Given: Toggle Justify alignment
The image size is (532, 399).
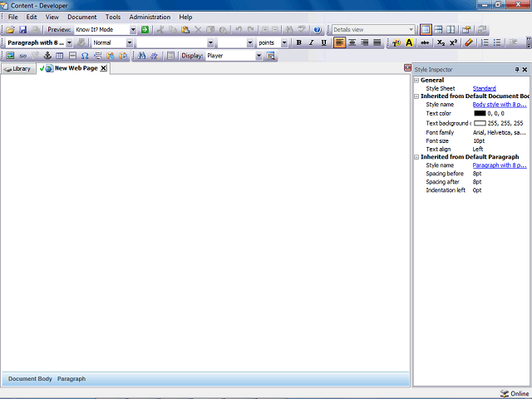Looking at the screenshot, I should pyautogui.click(x=377, y=42).
